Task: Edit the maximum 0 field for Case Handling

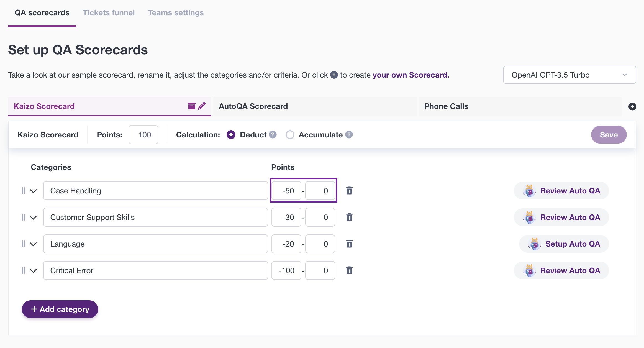Action: pyautogui.click(x=320, y=191)
